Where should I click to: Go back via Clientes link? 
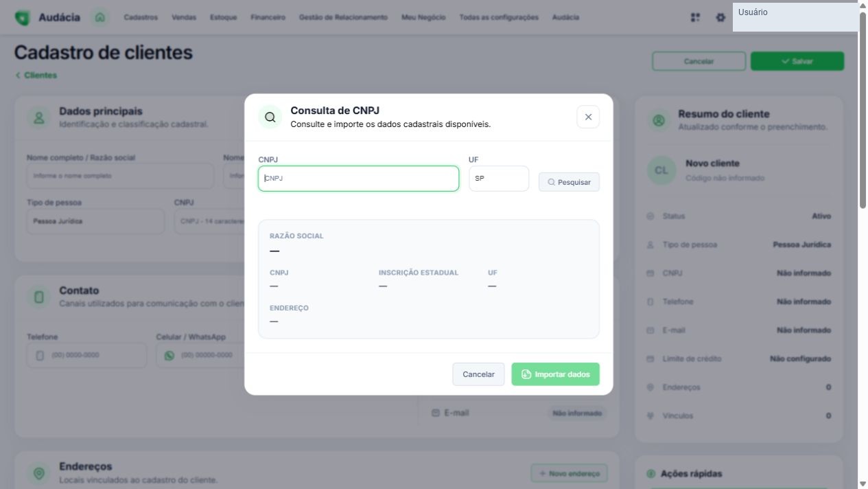(36, 76)
